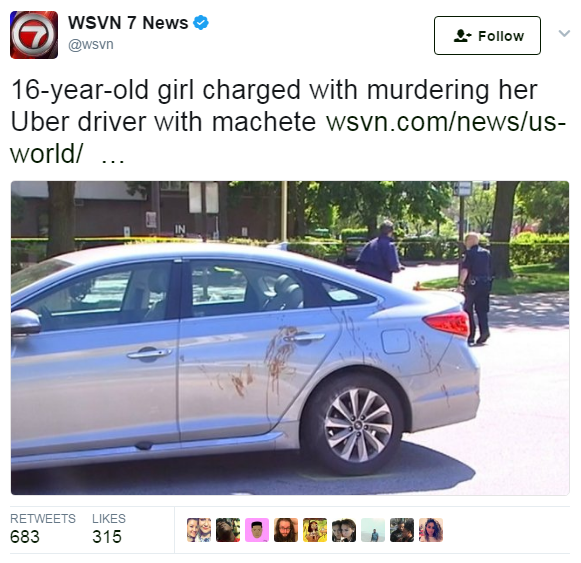The height and width of the screenshot is (563, 581).
Task: Open the wsvn.com/news/us-world article link
Action: pos(289,138)
